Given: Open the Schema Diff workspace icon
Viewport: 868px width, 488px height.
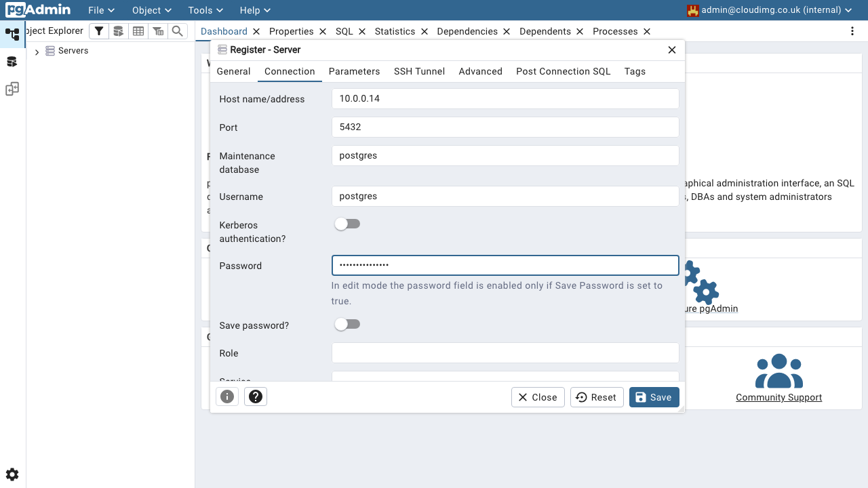Looking at the screenshot, I should click(x=12, y=89).
